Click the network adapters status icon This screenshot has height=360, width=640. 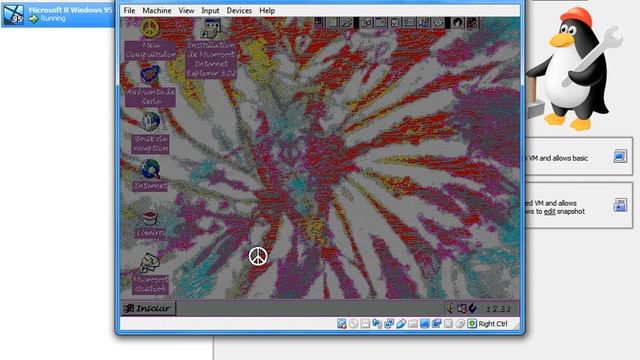click(x=377, y=324)
